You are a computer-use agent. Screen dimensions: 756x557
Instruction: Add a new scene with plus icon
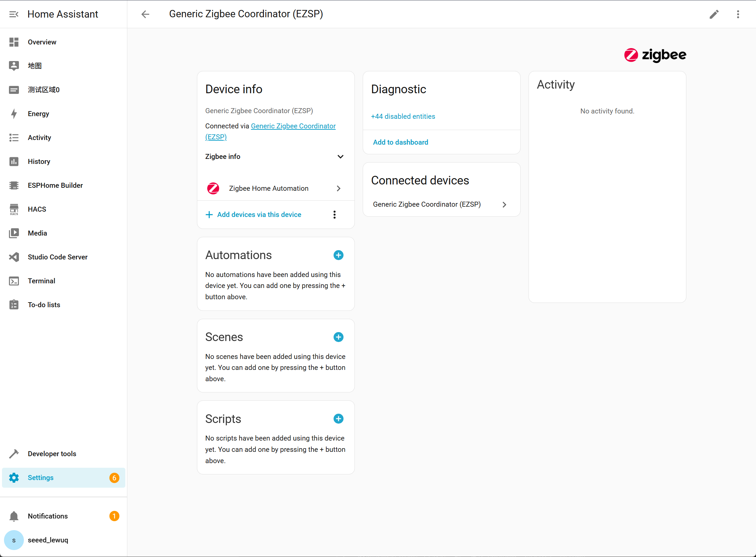tap(338, 337)
